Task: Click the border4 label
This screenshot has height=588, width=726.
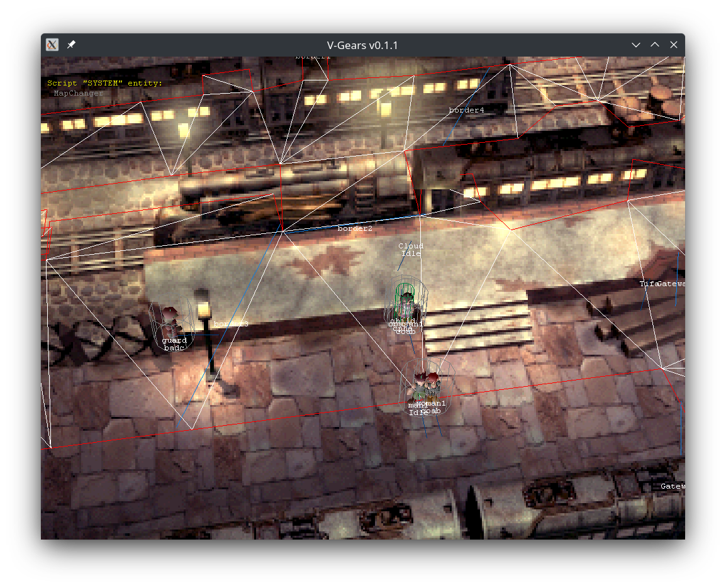Action: coord(466,110)
